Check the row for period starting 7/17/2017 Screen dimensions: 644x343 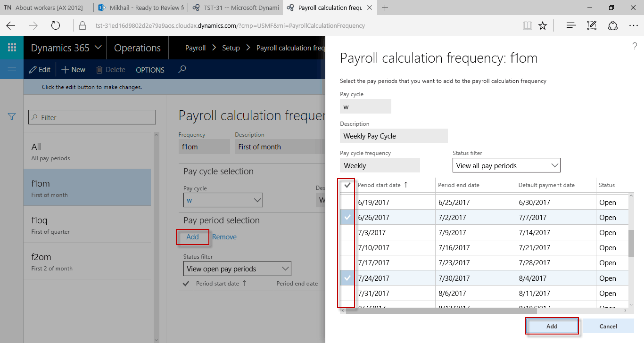click(x=347, y=263)
